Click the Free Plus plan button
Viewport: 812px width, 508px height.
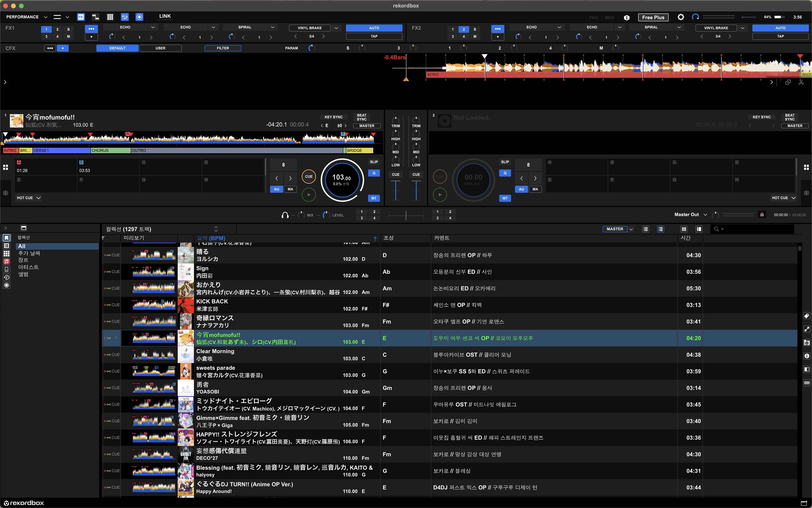[653, 17]
